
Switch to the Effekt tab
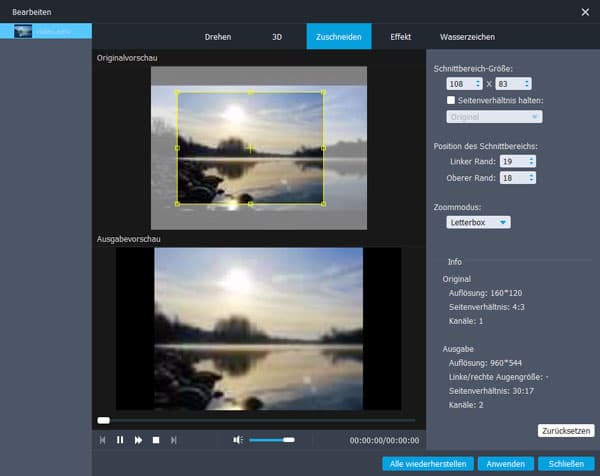coord(400,37)
